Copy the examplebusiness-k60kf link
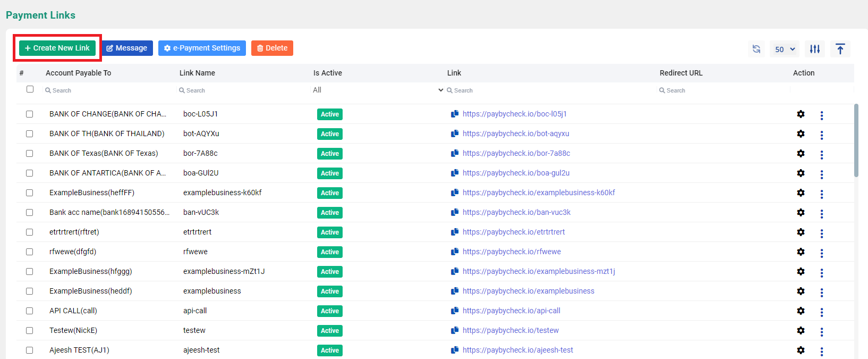The height and width of the screenshot is (359, 868). [455, 193]
